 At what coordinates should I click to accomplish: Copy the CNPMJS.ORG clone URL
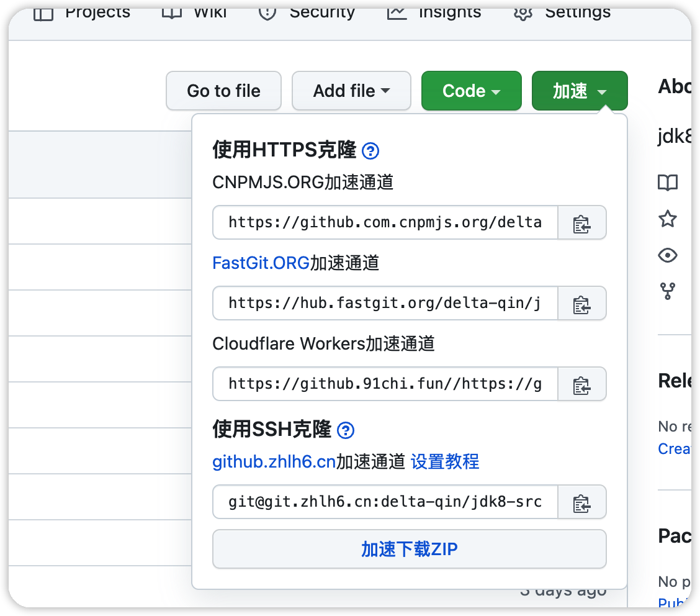(x=581, y=222)
